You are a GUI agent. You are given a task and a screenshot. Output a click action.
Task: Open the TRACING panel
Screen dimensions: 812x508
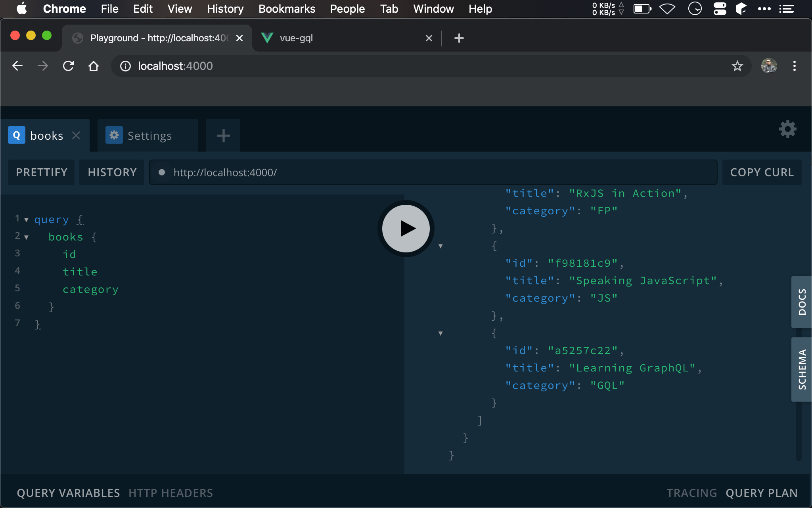pyautogui.click(x=691, y=493)
